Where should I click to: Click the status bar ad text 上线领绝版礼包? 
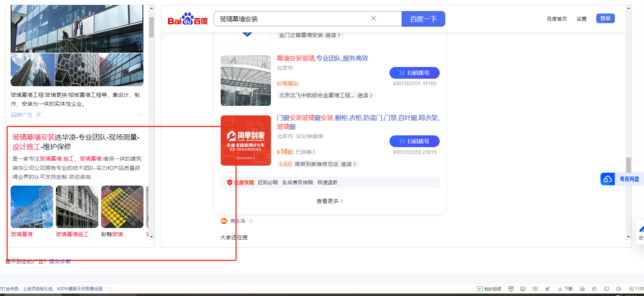[x=38, y=289]
